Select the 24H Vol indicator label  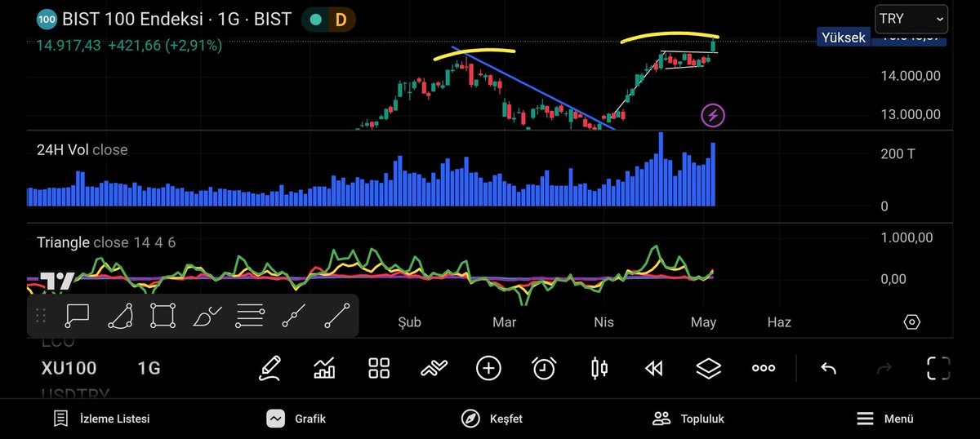tap(82, 150)
